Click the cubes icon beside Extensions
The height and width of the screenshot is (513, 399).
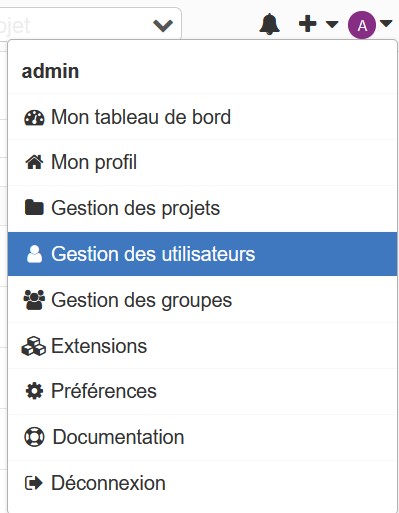34,346
